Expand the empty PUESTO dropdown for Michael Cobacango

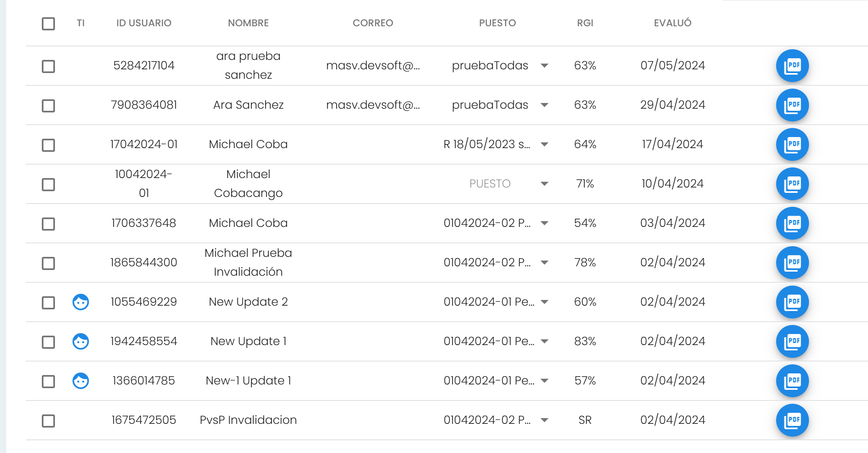pos(544,184)
